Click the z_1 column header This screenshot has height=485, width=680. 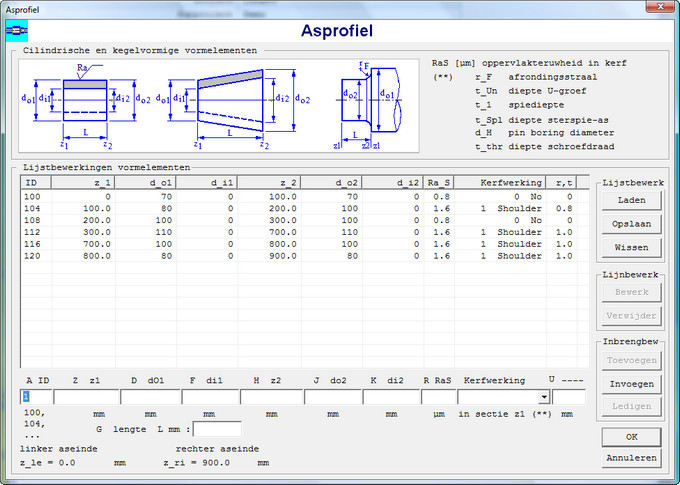83,183
